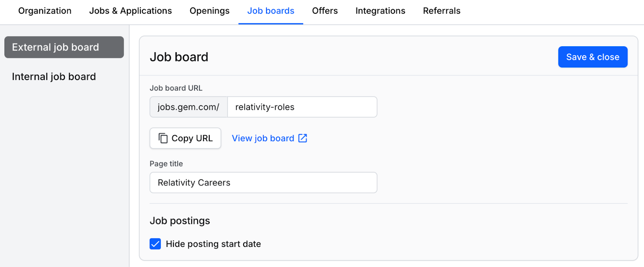This screenshot has height=267, width=644.
Task: Select External job board in sidebar
Action: pos(64,47)
